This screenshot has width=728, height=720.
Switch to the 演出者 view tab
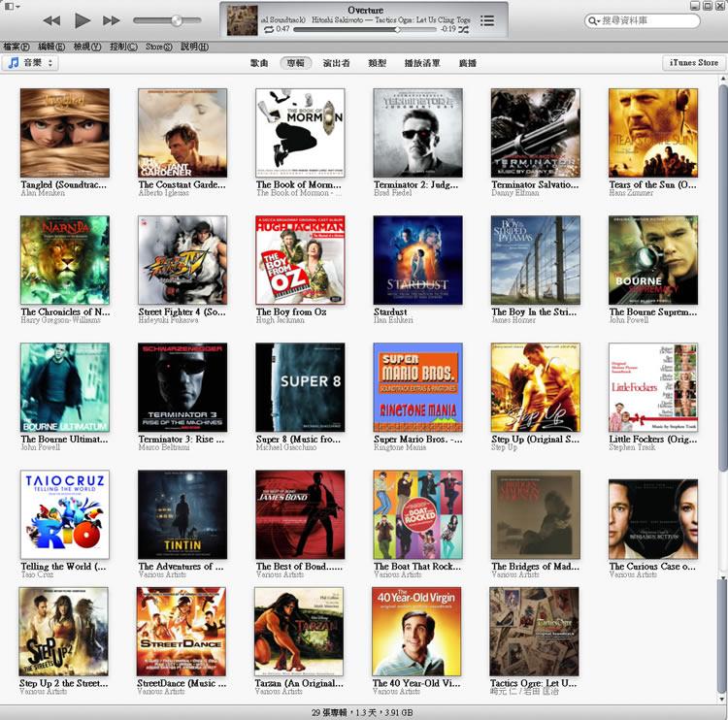tap(336, 63)
